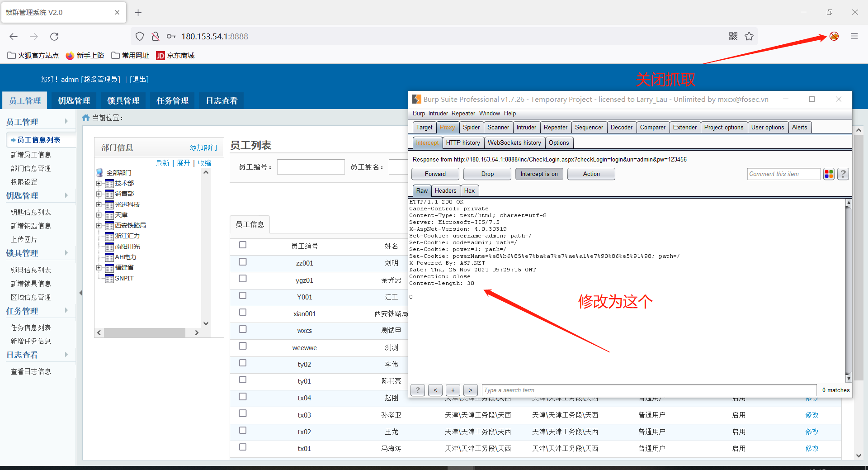Image resolution: width=868 pixels, height=470 pixels.
Task: Open the Intruder menu in Burp menu bar
Action: coord(438,114)
